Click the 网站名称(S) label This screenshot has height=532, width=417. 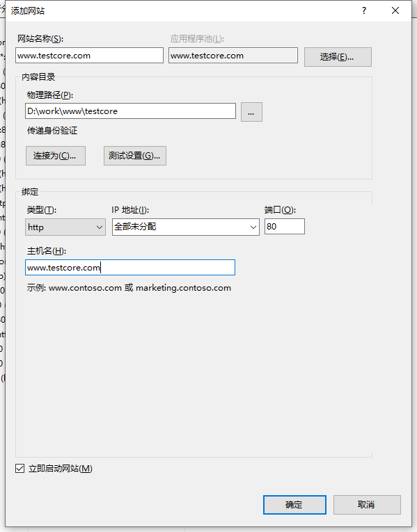pyautogui.click(x=40, y=39)
